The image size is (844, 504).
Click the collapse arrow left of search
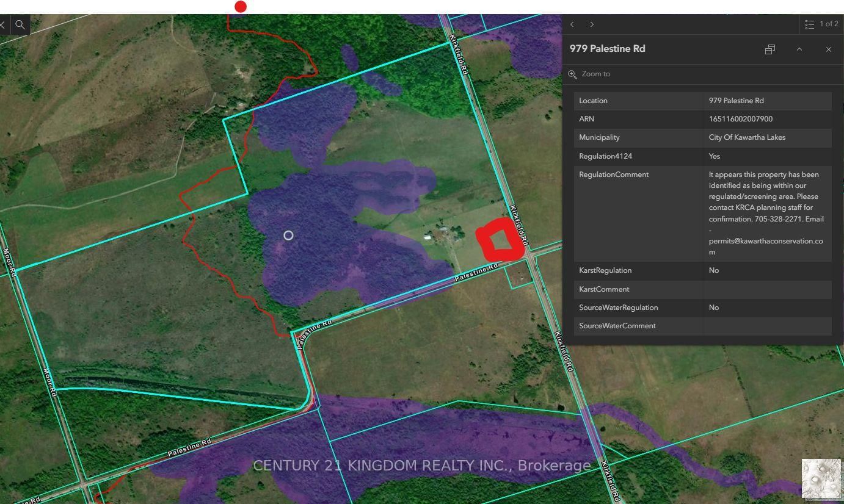tap(4, 25)
